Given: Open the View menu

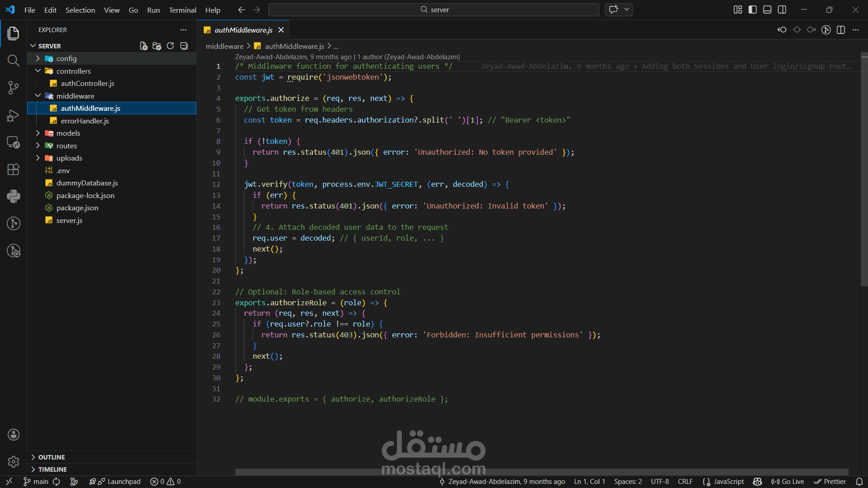Looking at the screenshot, I should coord(112,9).
